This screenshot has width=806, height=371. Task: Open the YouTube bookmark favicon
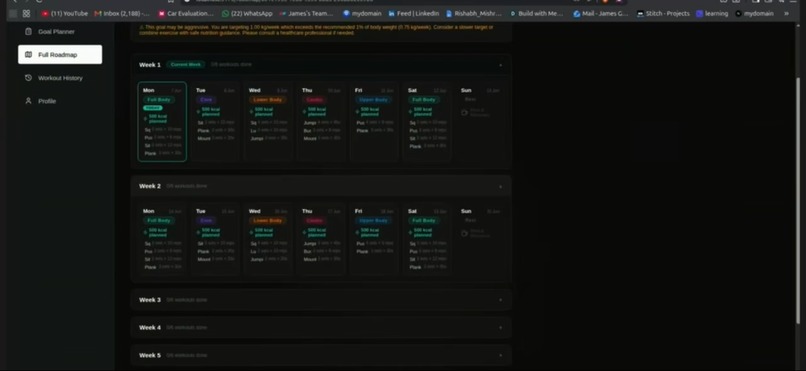45,14
